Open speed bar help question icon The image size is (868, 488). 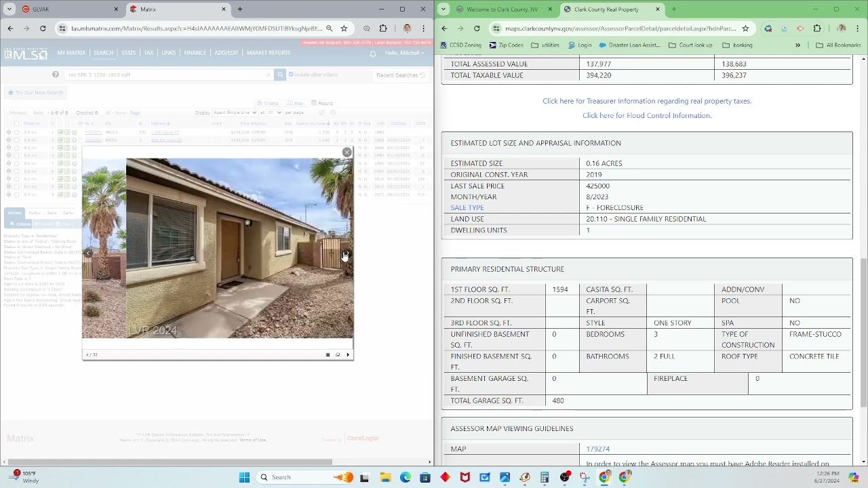(x=56, y=75)
